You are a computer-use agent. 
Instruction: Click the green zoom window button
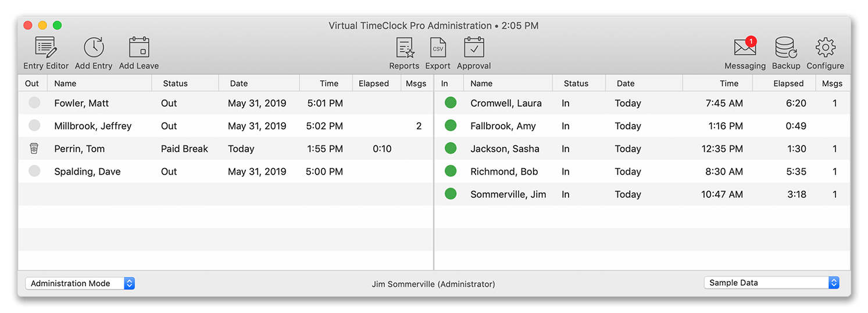point(57,25)
